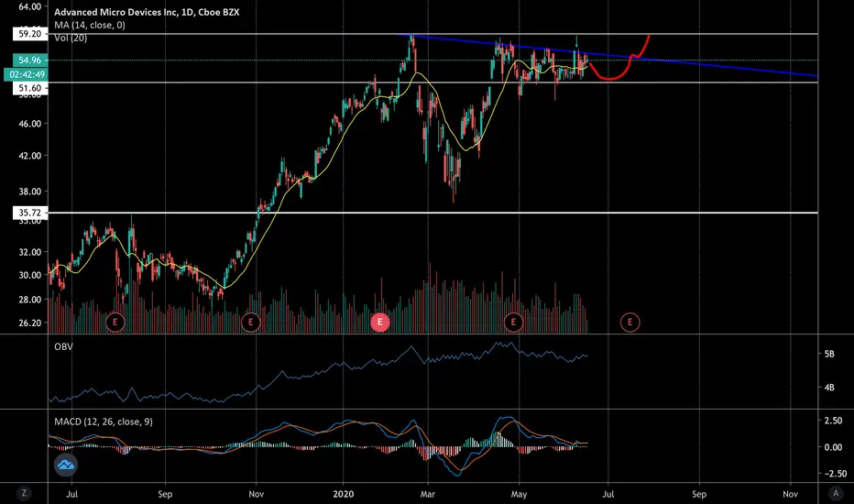Click the 28.00 price axis value
This screenshot has width=854, height=504.
(x=30, y=300)
